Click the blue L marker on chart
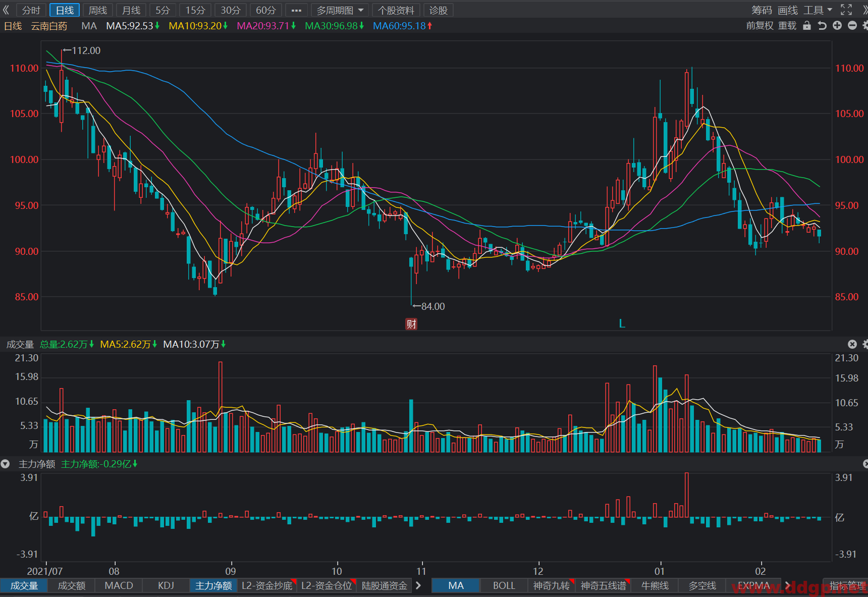868x597 pixels. (x=622, y=323)
